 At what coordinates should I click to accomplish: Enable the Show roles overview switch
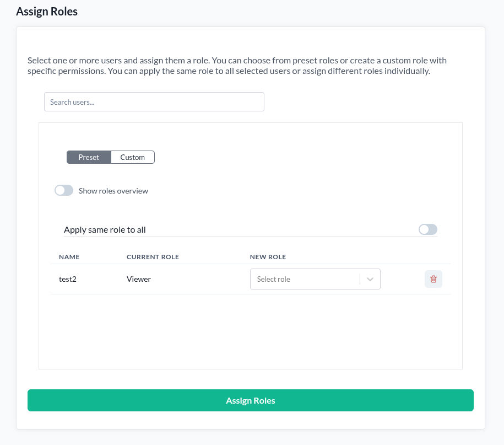(x=64, y=191)
